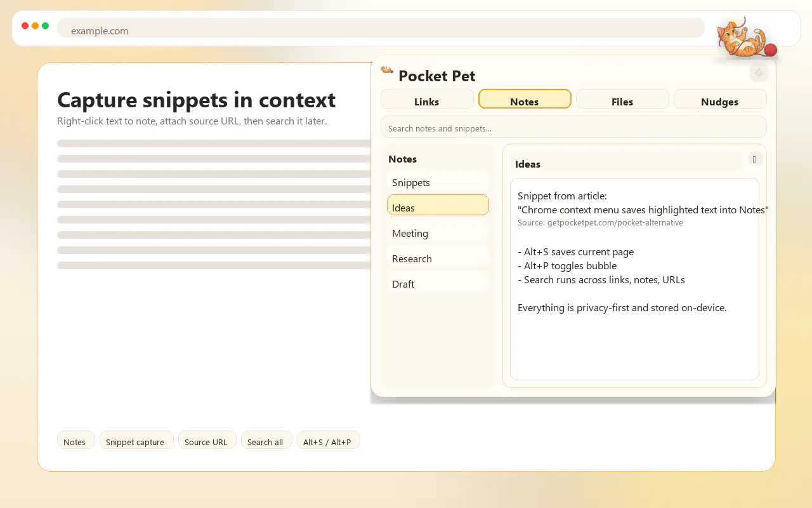Click the red close window dot

point(25,26)
